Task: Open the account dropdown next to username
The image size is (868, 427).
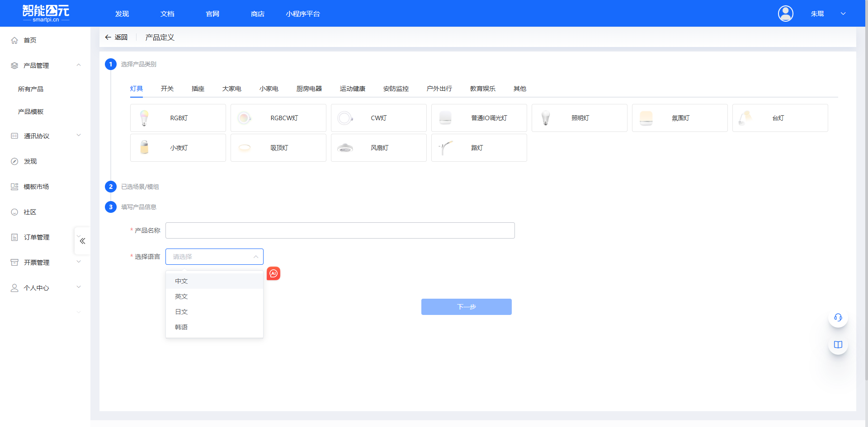Action: click(x=843, y=14)
